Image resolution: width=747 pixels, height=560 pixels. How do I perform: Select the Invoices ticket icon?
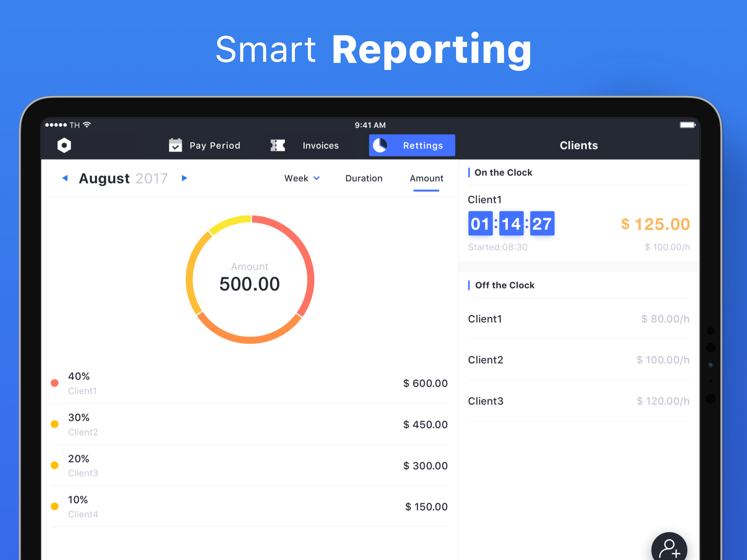tap(278, 145)
